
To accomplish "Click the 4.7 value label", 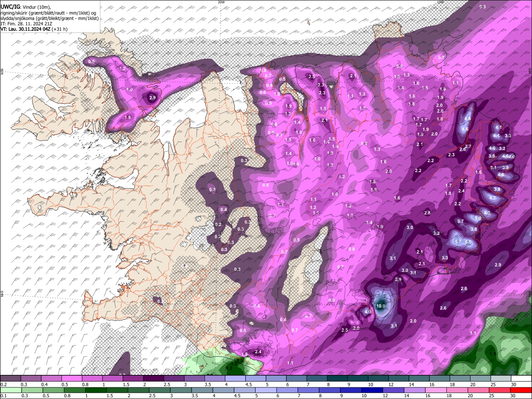I will 493,198.
